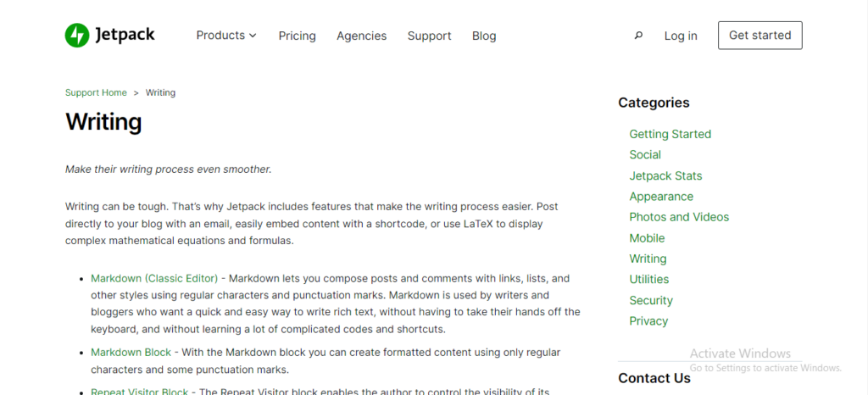
Task: Open the Markdown Block article link
Action: click(131, 352)
